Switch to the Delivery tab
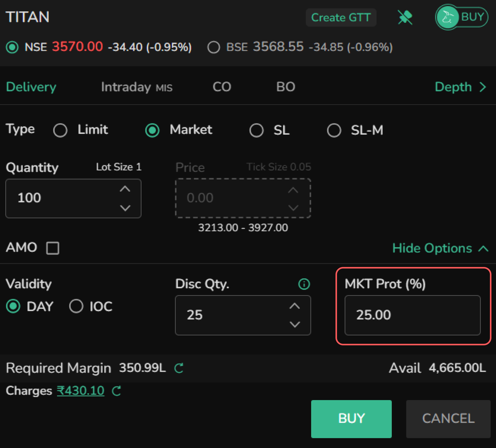This screenshot has height=448, width=496. 31,87
